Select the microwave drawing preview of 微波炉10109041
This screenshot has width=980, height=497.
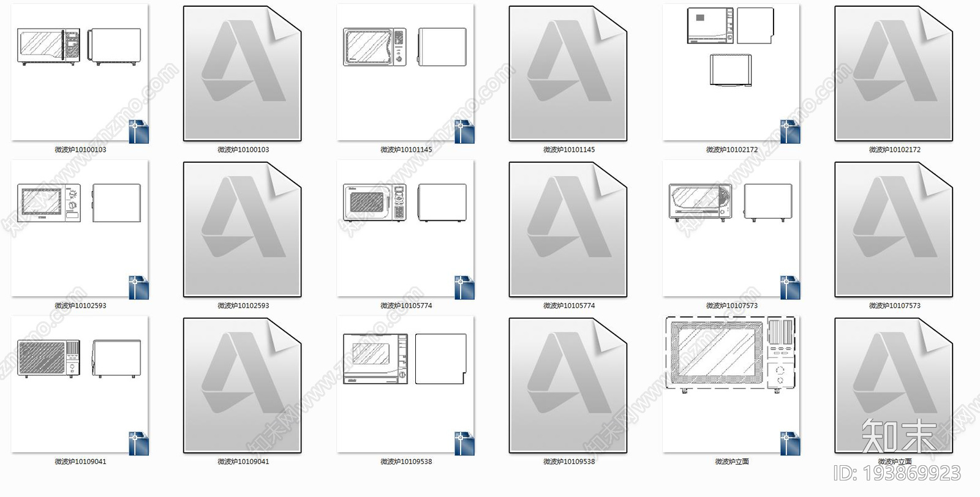[x=80, y=386]
